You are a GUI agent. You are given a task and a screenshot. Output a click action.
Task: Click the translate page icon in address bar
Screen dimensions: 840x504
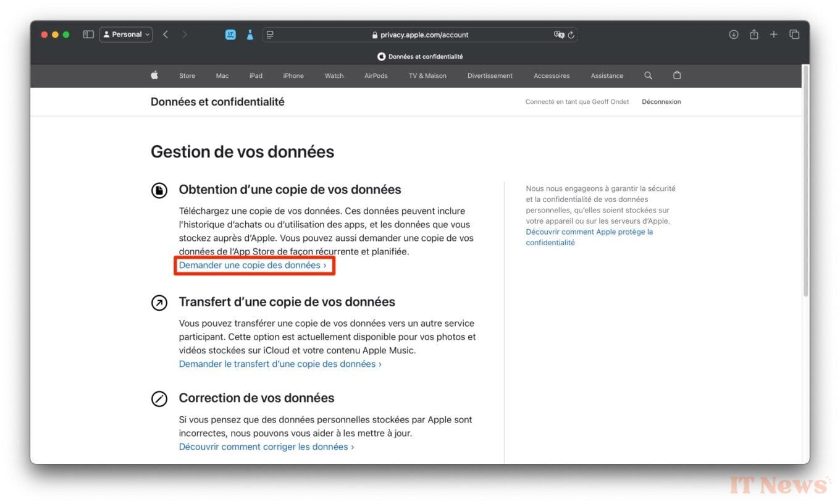pyautogui.click(x=558, y=35)
